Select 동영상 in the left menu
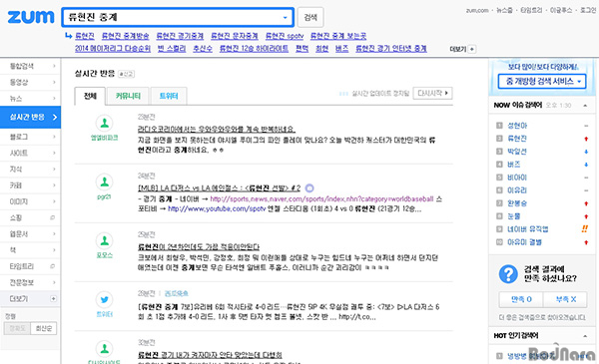The height and width of the screenshot is (364, 599). [30, 82]
